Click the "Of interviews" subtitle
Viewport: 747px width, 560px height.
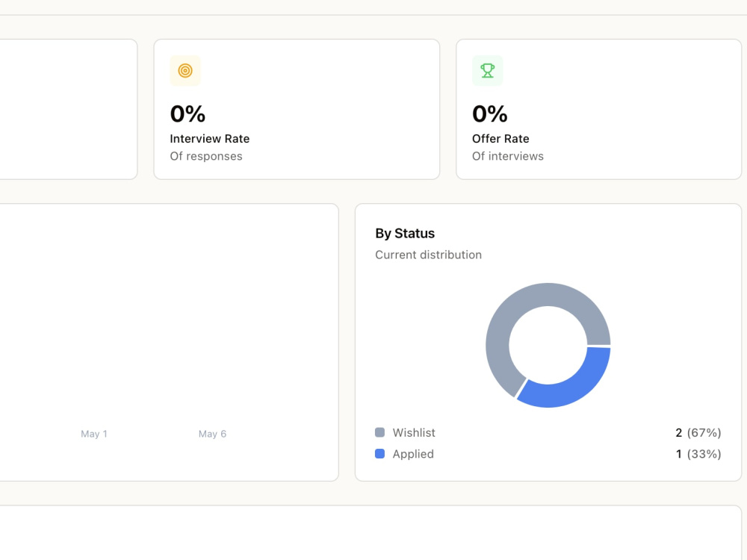tap(507, 156)
